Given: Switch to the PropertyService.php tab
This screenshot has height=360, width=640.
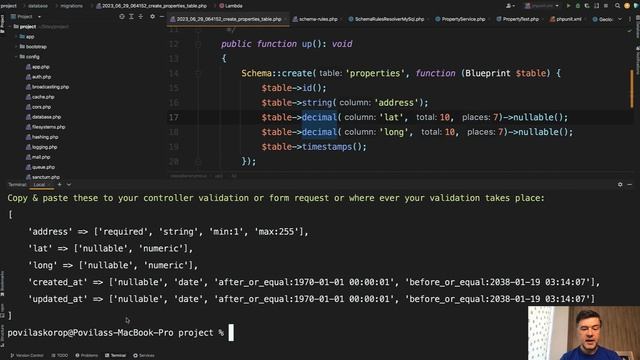Looking at the screenshot, I should pyautogui.click(x=460, y=19).
